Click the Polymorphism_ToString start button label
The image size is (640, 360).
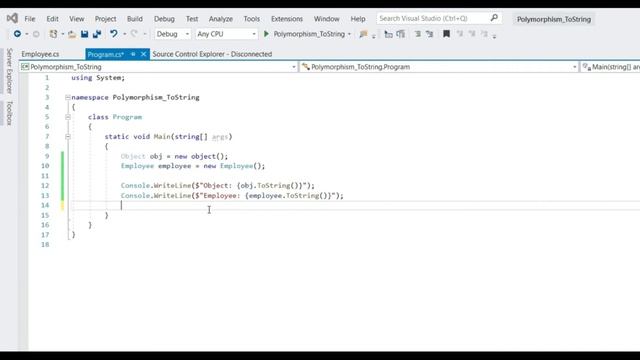(309, 34)
